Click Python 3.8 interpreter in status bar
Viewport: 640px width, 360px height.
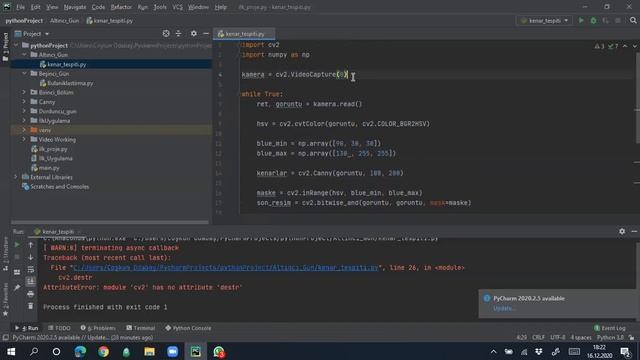click(x=610, y=338)
